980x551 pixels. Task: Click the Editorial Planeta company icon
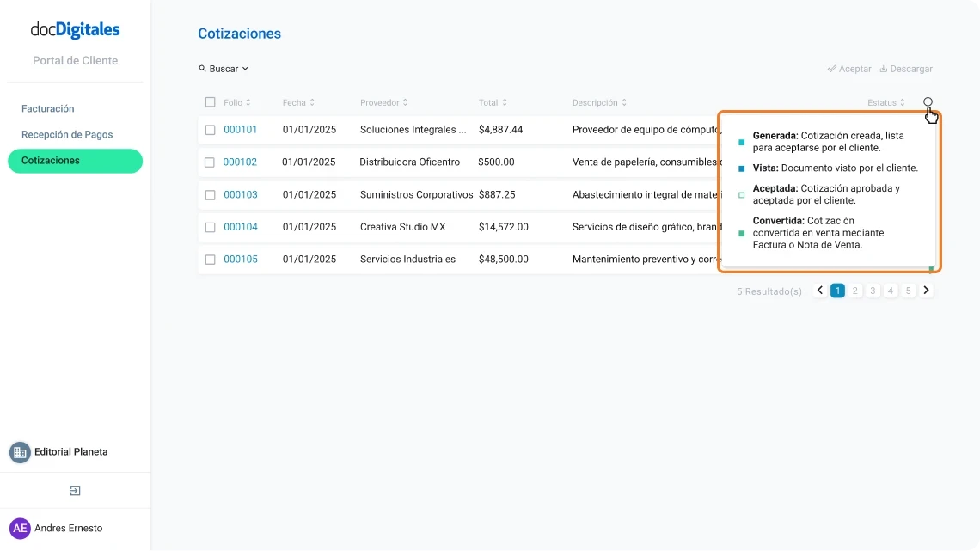(19, 451)
